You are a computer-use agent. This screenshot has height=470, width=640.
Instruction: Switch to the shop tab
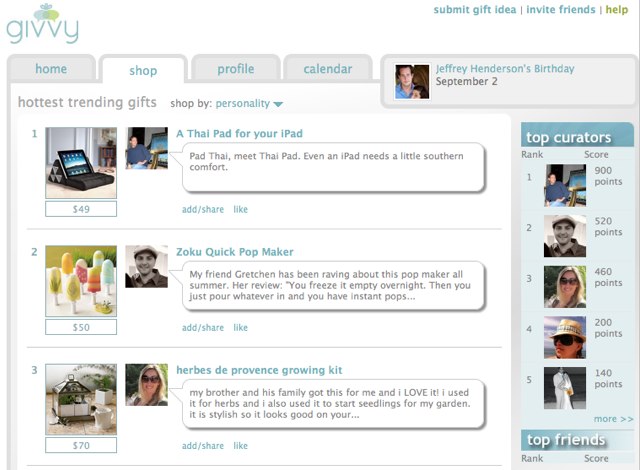click(143, 70)
